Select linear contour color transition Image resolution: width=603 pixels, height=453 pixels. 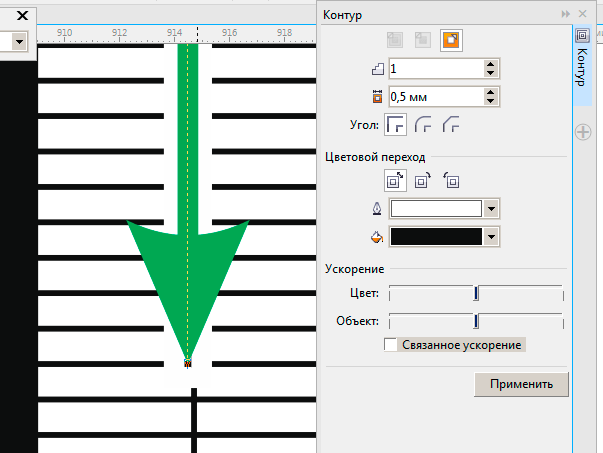click(395, 180)
